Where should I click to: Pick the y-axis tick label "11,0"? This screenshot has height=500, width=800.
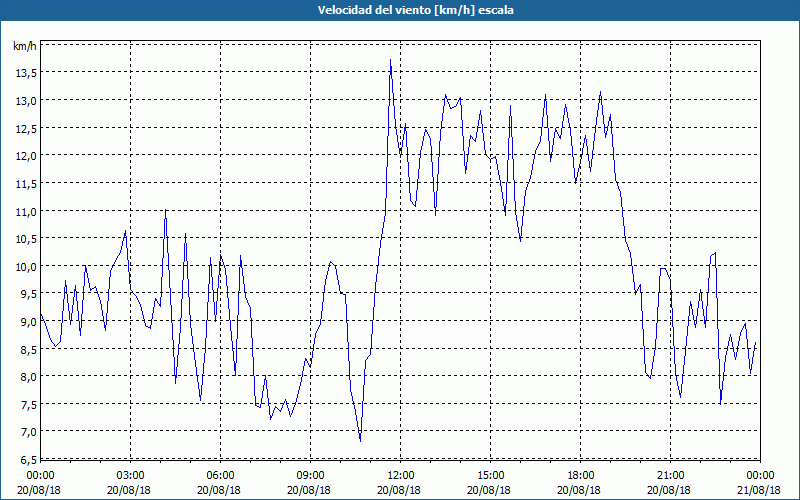[x=26, y=212]
